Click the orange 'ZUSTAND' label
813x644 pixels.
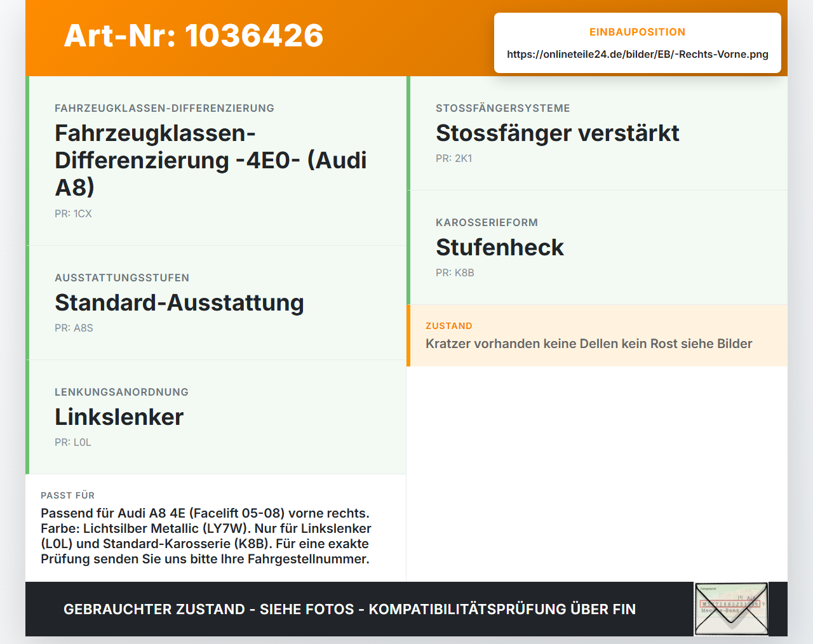449,326
